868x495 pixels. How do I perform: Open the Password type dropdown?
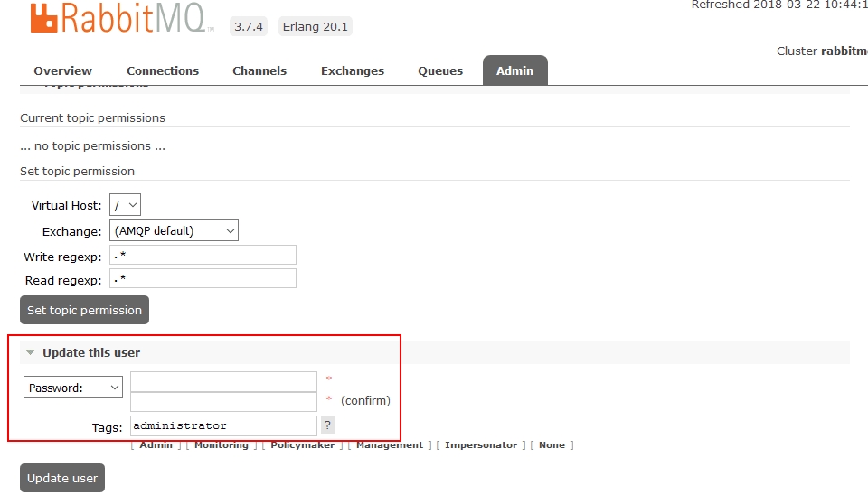(72, 388)
